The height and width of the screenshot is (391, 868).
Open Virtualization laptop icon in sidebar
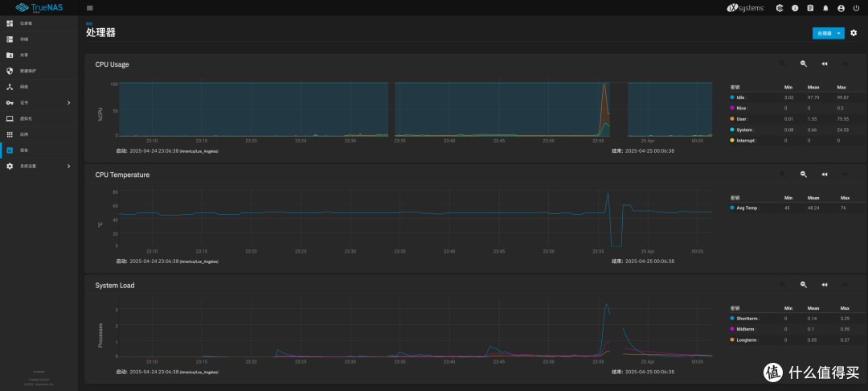(x=10, y=118)
